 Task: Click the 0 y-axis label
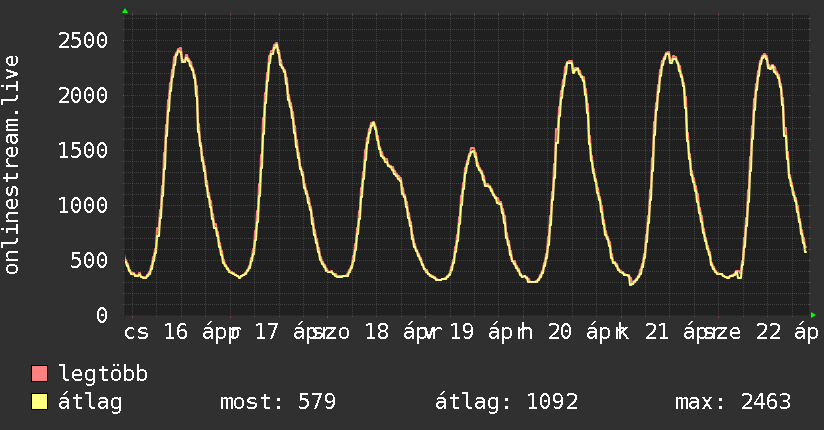(x=102, y=315)
